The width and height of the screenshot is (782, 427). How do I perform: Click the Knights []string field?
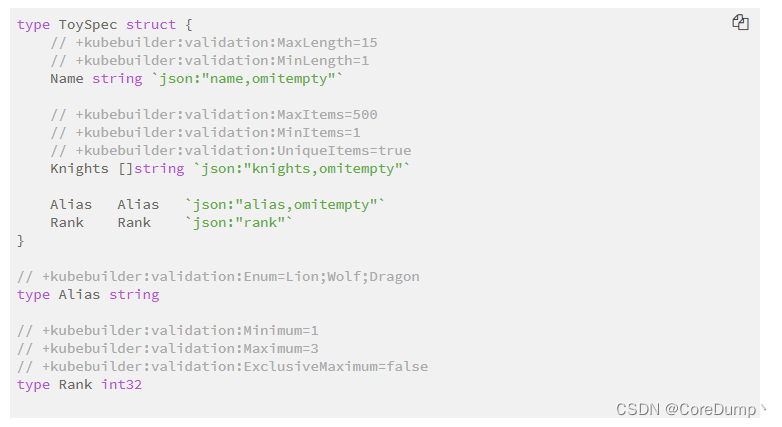point(117,169)
